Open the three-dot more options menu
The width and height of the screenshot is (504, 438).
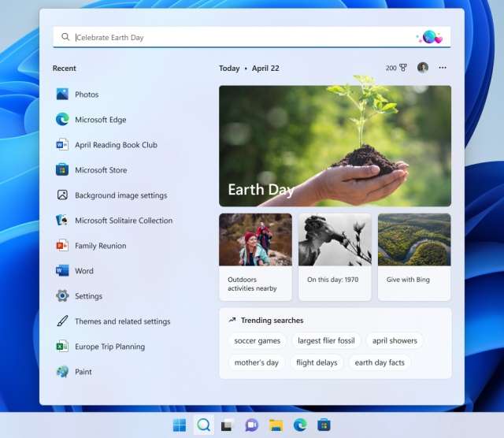(x=443, y=68)
